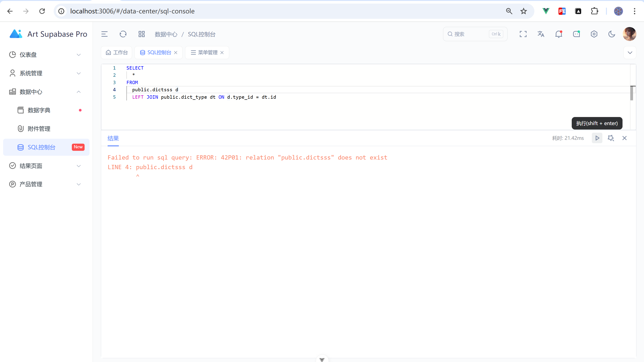Open the 附件管理 page
This screenshot has width=644, height=362.
click(39, 128)
